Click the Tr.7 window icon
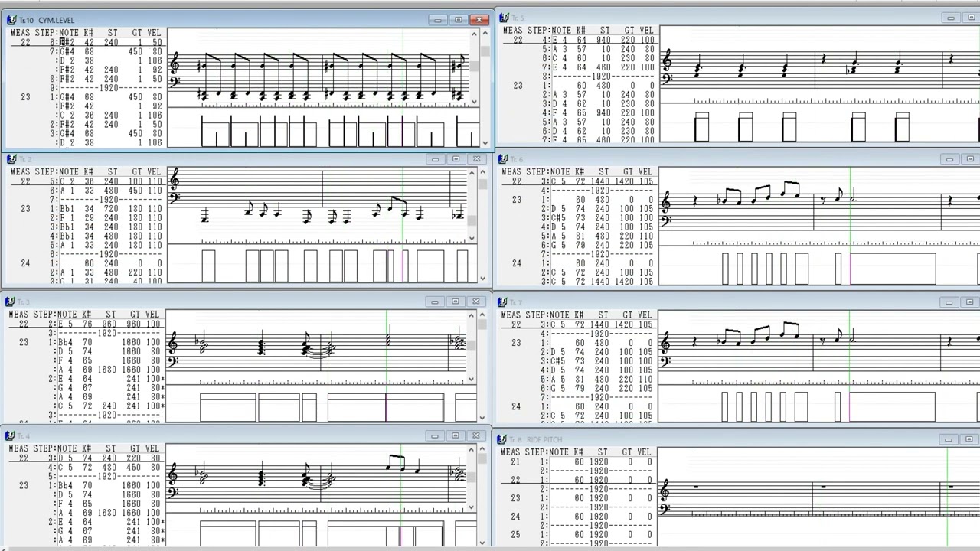The width and height of the screenshot is (980, 551). [x=503, y=302]
